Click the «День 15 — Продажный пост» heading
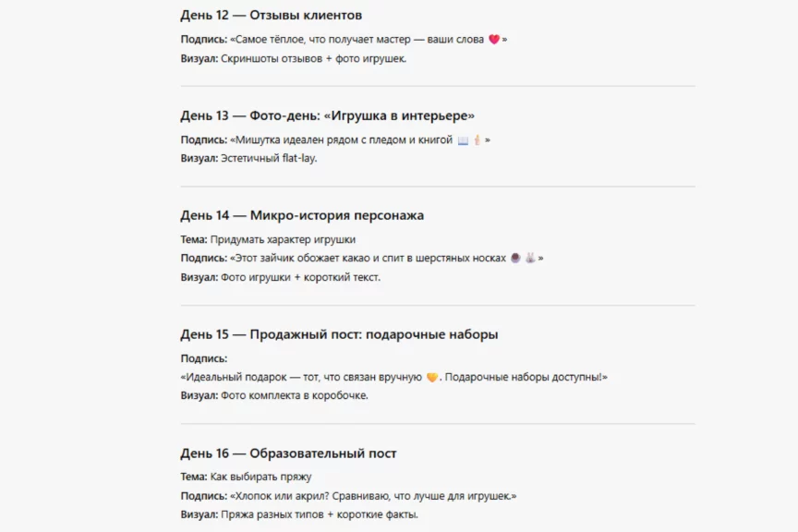Image resolution: width=798 pixels, height=532 pixels. click(x=339, y=334)
